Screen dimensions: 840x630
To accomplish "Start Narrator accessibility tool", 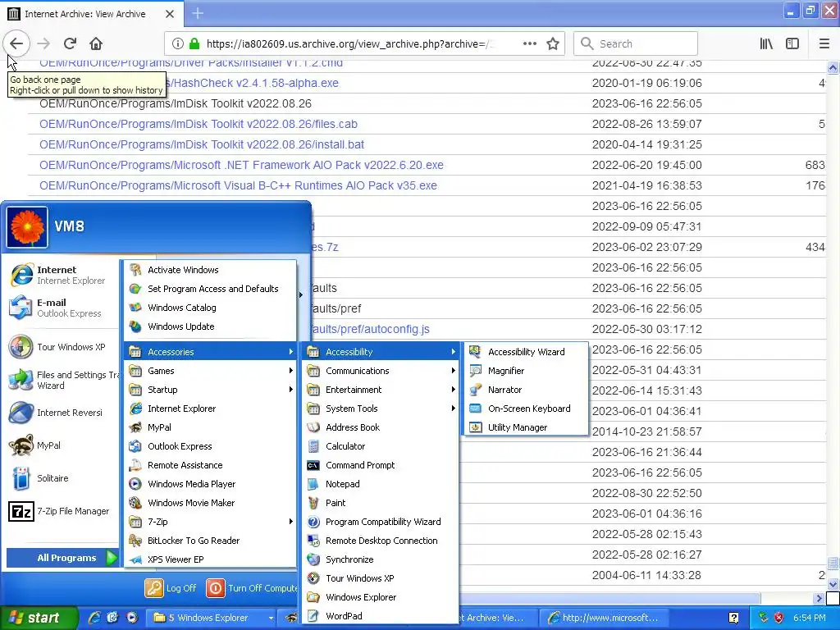I will tap(527, 390).
